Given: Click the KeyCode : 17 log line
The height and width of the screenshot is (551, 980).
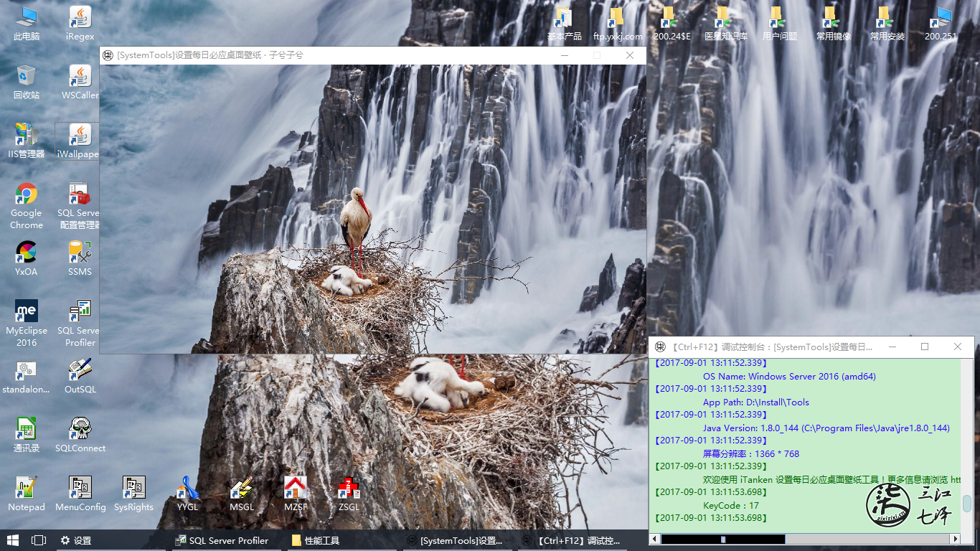Looking at the screenshot, I should (731, 505).
